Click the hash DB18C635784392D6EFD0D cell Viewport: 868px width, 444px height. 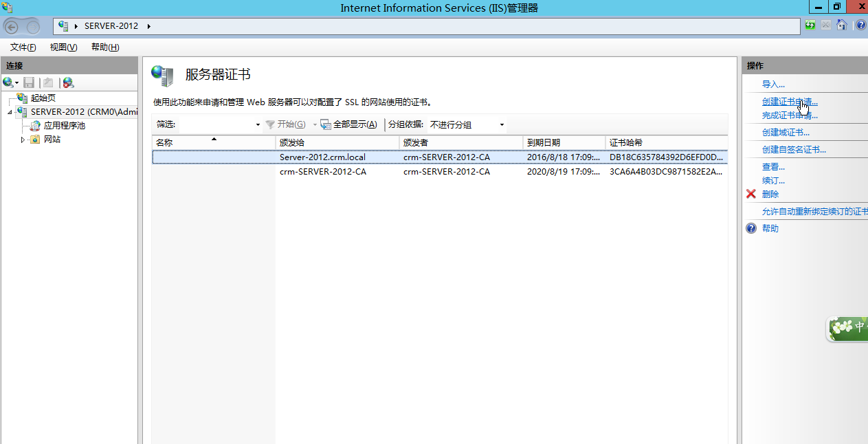(x=666, y=157)
